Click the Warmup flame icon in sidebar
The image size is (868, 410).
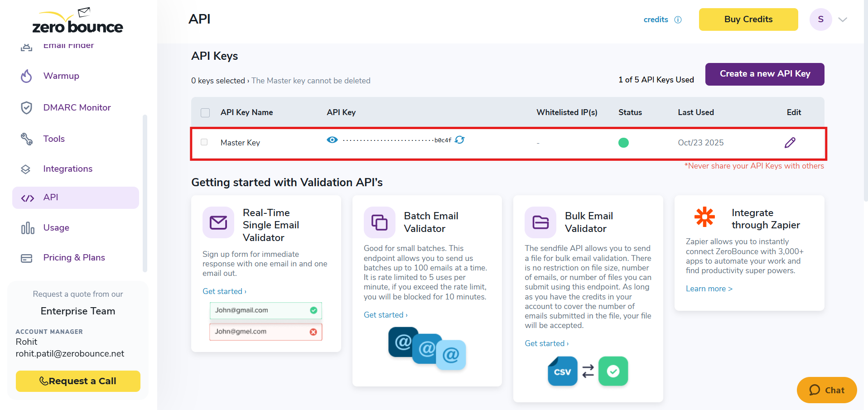point(26,76)
